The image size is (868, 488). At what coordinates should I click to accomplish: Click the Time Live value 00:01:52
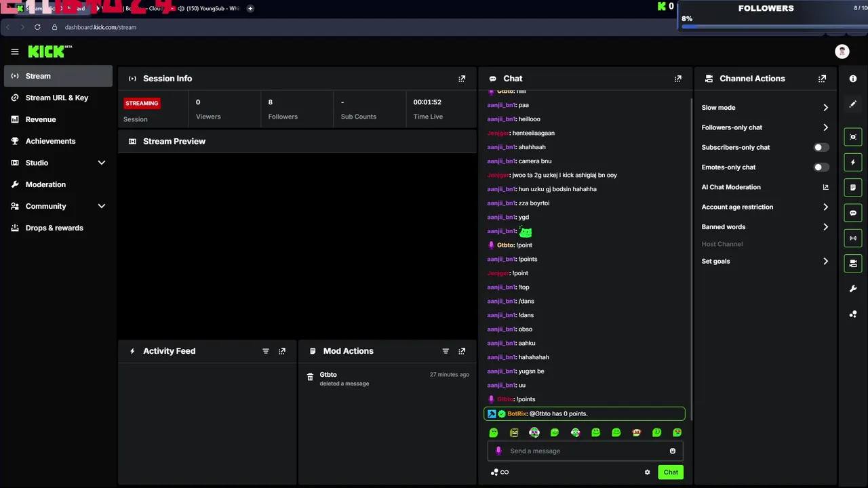(x=427, y=102)
